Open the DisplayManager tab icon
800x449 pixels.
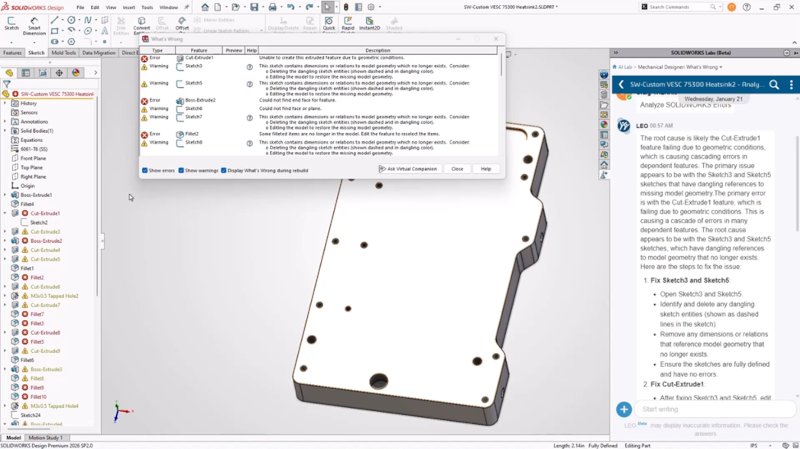[x=76, y=73]
